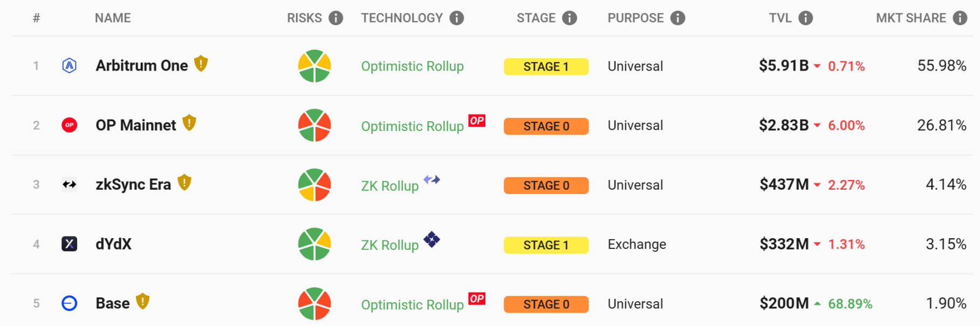The height and width of the screenshot is (326, 980).
Task: Click the Name column header
Action: coord(113,18)
